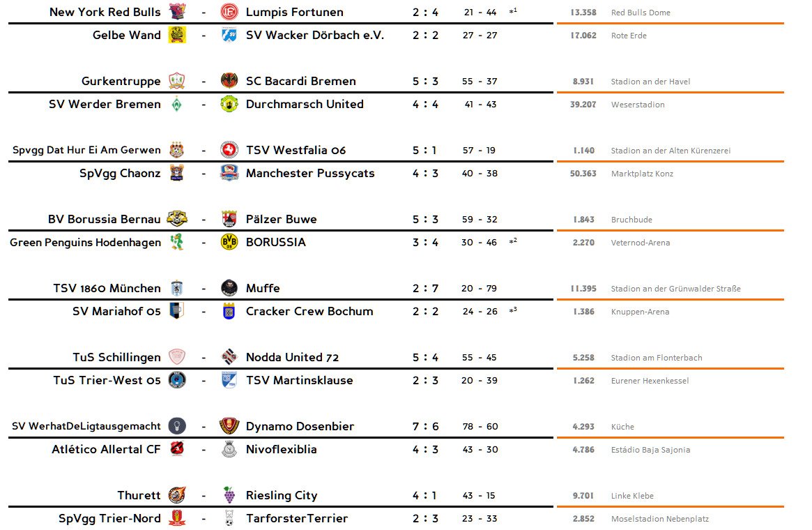Click the bat logo of SC Bacardi Bremen

coord(229,82)
